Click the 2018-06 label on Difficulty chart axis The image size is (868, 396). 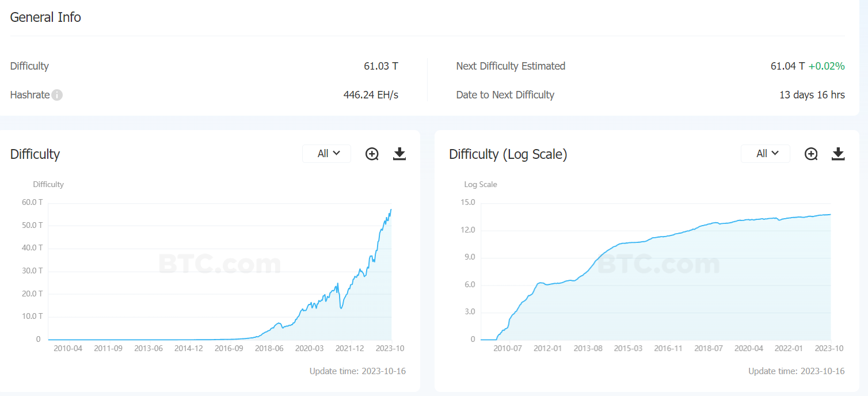point(269,348)
